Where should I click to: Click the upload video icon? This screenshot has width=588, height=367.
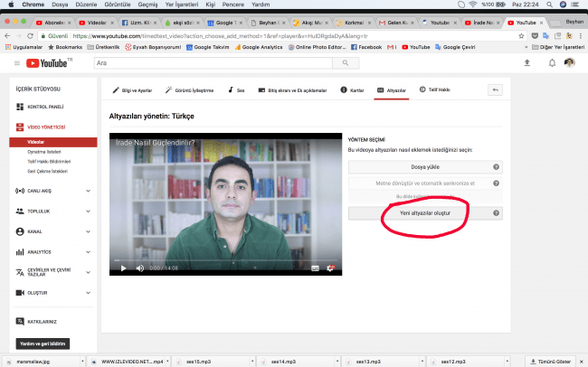(527, 63)
